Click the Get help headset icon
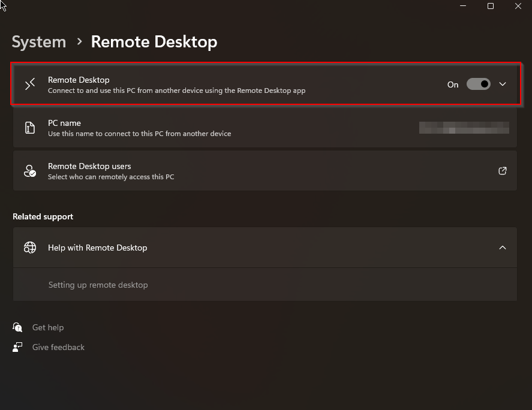Screen dimensions: 532x410 pyautogui.click(x=17, y=327)
